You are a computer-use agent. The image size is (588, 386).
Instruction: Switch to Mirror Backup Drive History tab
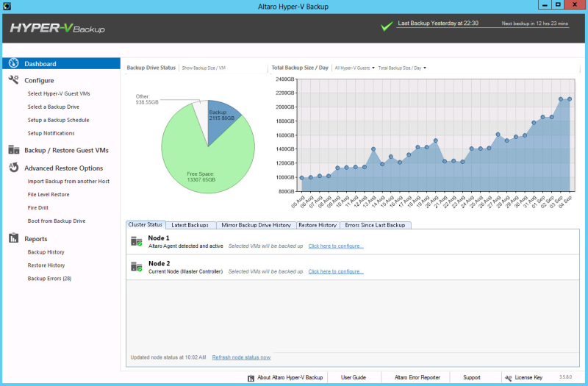click(x=256, y=225)
